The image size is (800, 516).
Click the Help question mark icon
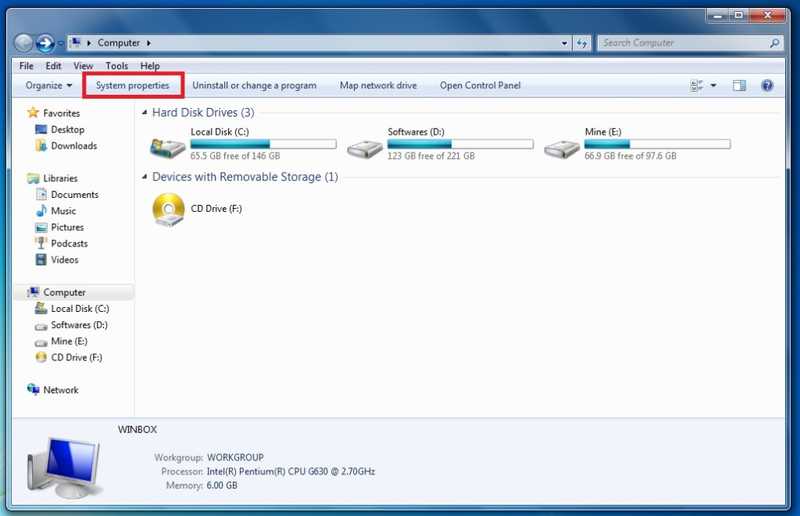(768, 86)
